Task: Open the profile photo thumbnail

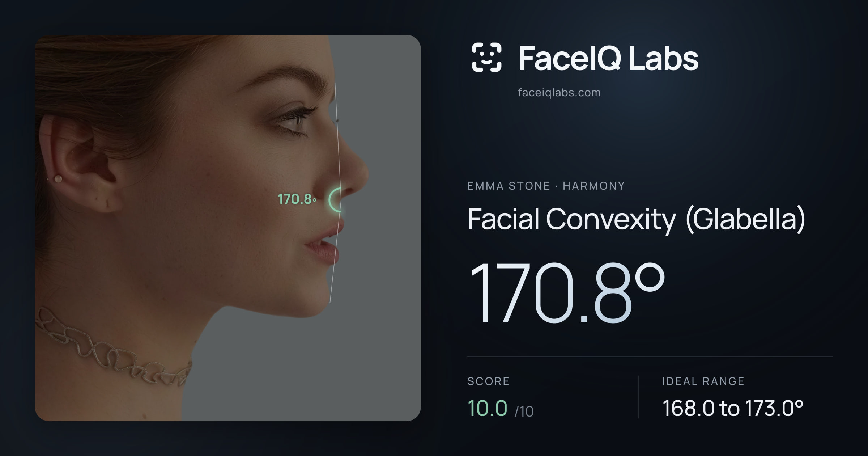Action: (x=228, y=228)
